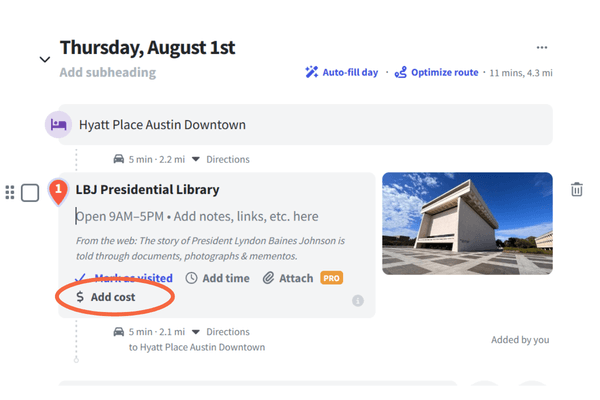Tick the checkbox next to LBJ Presidential Library

(30, 192)
